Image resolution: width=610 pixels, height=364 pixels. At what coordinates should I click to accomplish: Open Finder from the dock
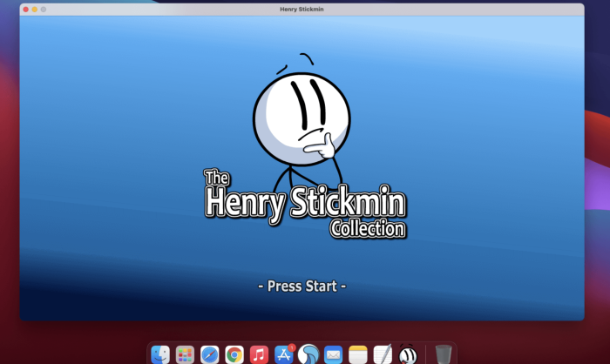[x=160, y=354]
